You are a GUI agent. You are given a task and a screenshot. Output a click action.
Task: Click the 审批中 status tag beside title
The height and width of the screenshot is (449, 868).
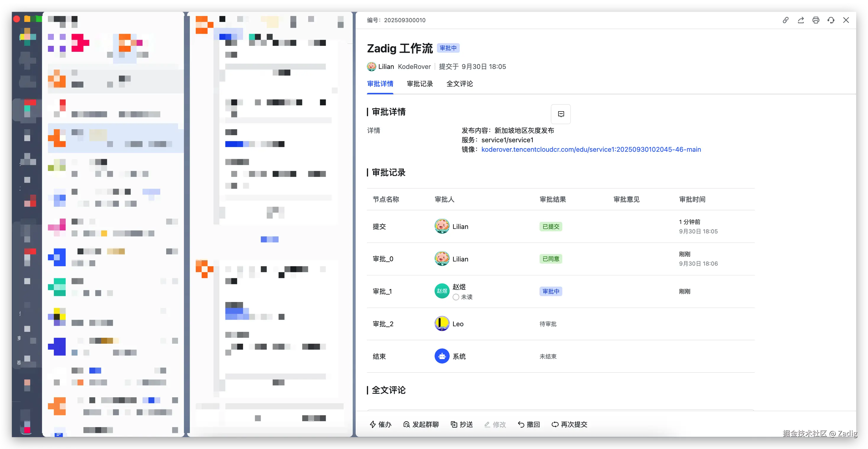(448, 48)
